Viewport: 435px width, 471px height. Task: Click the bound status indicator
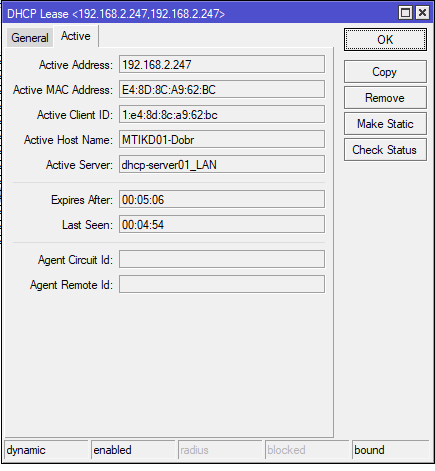click(391, 450)
